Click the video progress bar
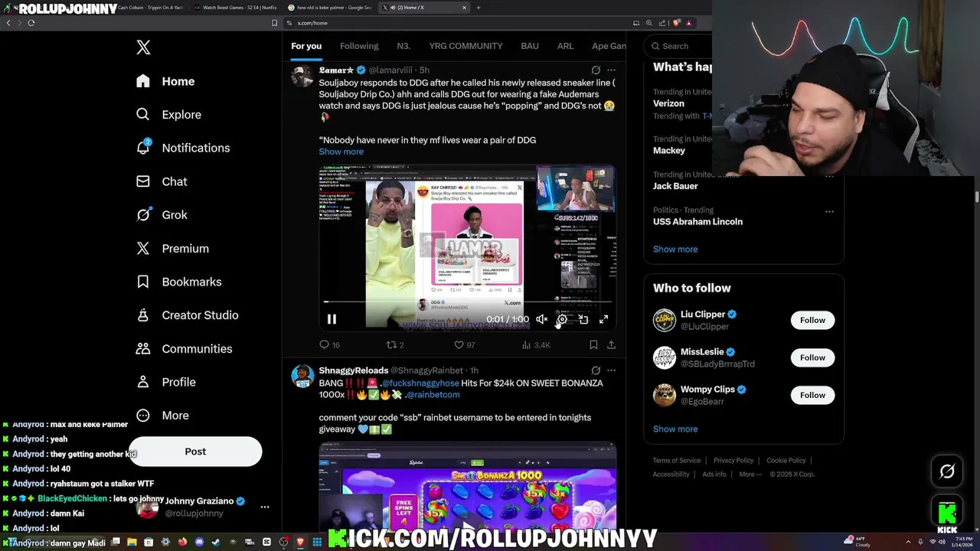Image resolution: width=980 pixels, height=551 pixels. (467, 302)
